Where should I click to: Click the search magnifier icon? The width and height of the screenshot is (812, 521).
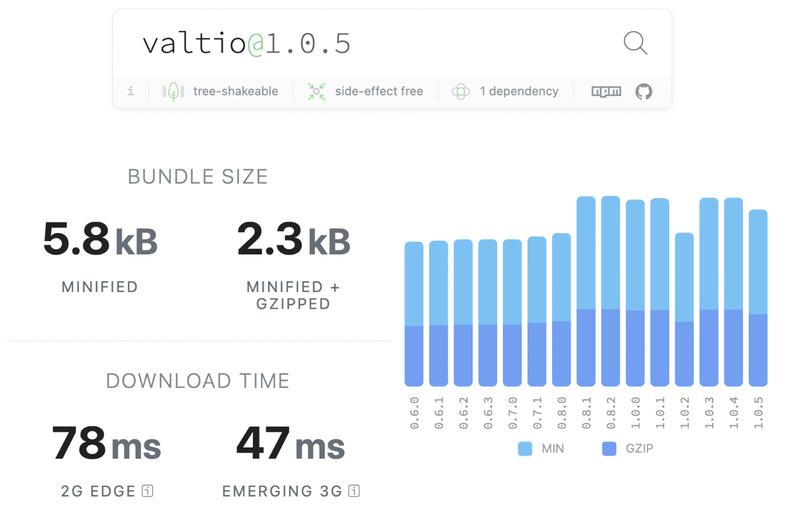(635, 43)
